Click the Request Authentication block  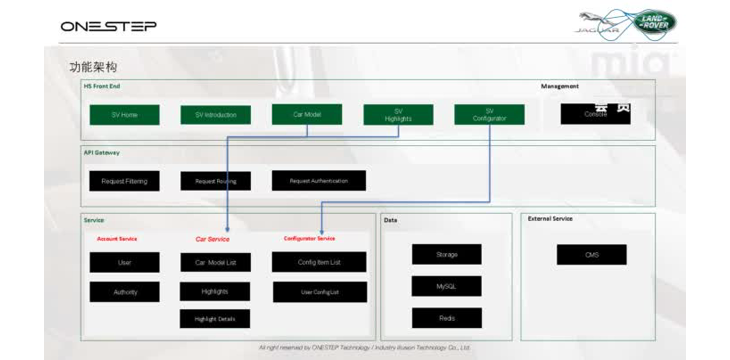319,181
